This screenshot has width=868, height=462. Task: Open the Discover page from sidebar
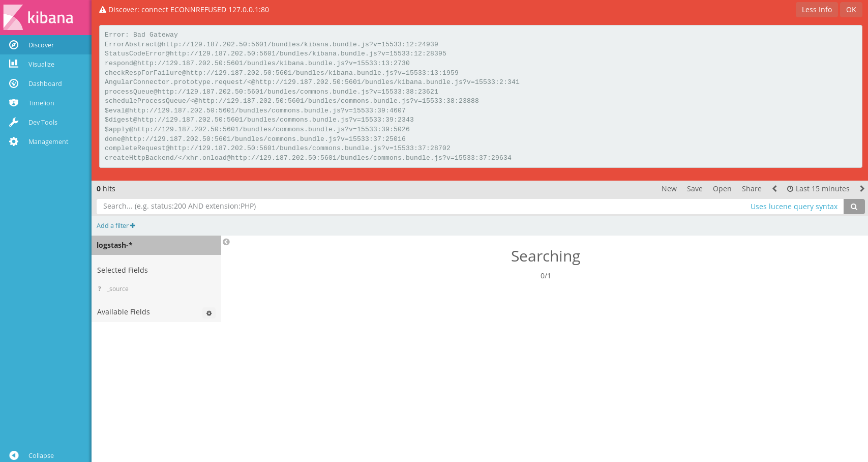[41, 45]
